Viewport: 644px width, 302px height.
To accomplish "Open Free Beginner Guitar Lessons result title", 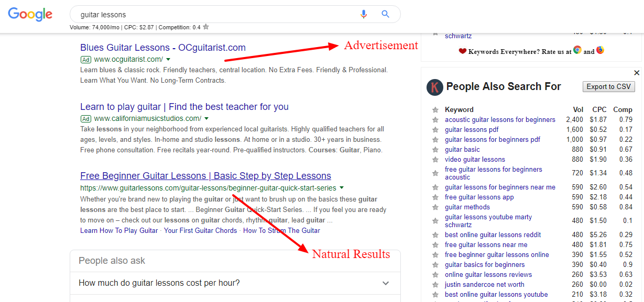I will [x=205, y=176].
